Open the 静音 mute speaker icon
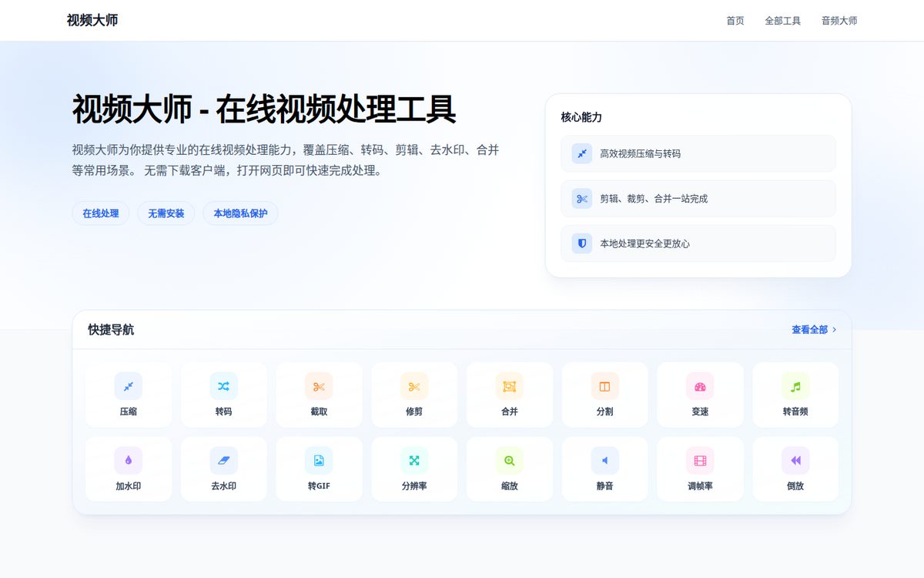Image resolution: width=924 pixels, height=578 pixels. tap(605, 461)
